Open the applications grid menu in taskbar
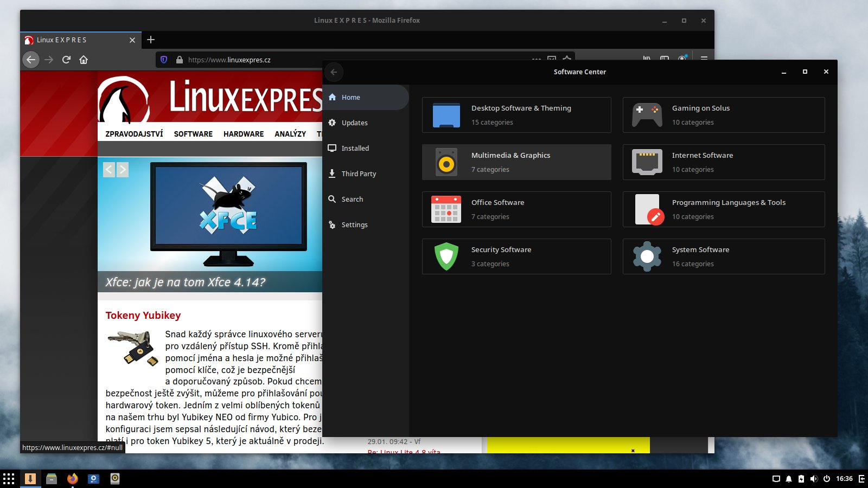 pyautogui.click(x=9, y=479)
